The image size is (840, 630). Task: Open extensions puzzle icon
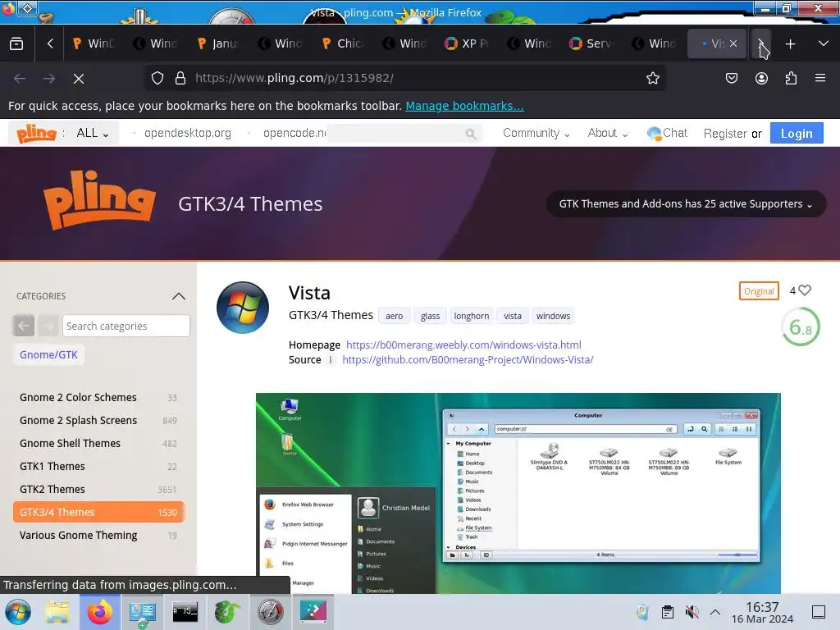coord(791,78)
